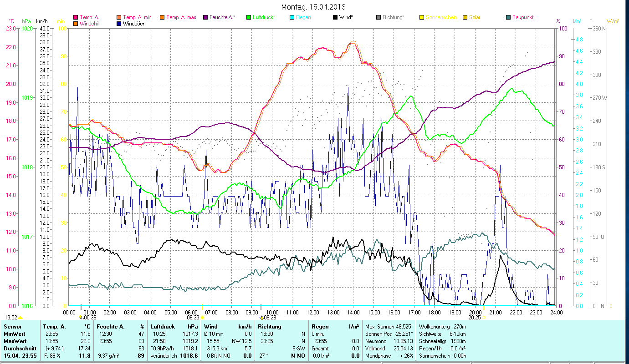Click the current direction value N-NO
The width and height of the screenshot is (629, 364).
(297, 355)
